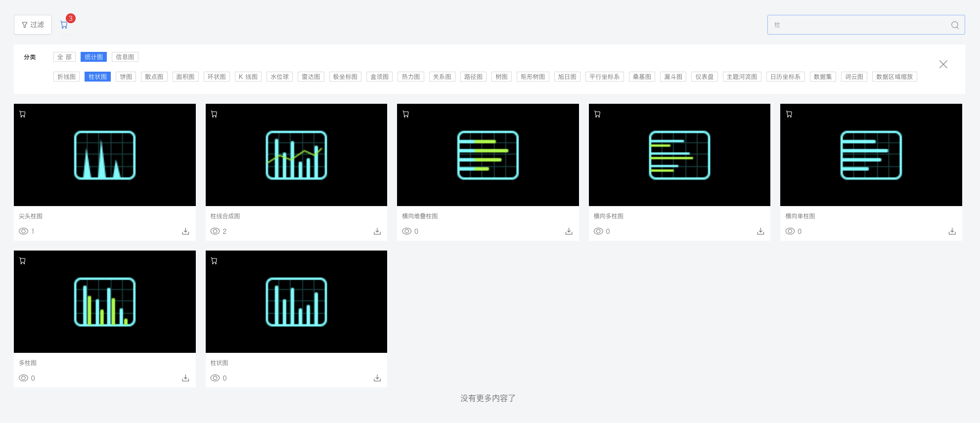
Task: Choose the 雷达图 tag
Action: point(311,77)
